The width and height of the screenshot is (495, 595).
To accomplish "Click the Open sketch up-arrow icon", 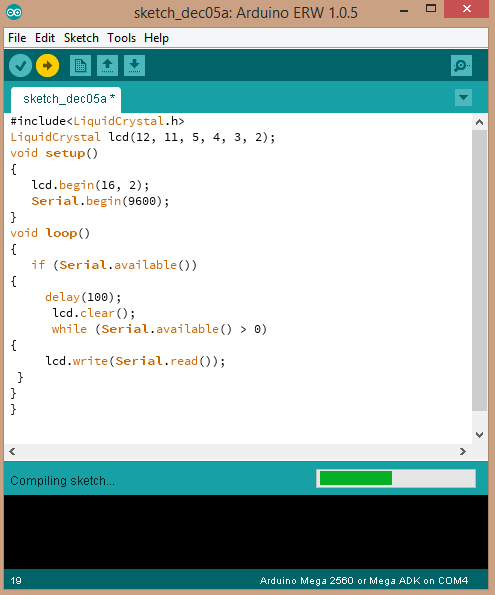I will tap(107, 66).
